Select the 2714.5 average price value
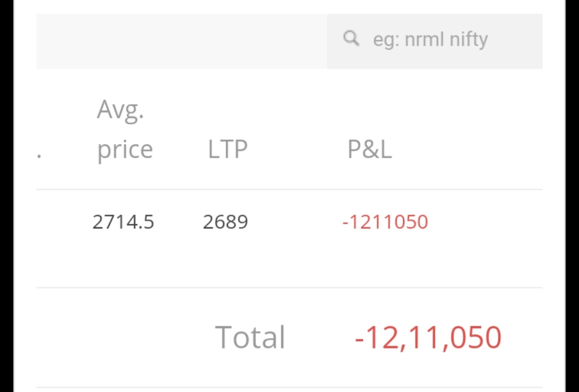This screenshot has width=579, height=392. tap(123, 221)
